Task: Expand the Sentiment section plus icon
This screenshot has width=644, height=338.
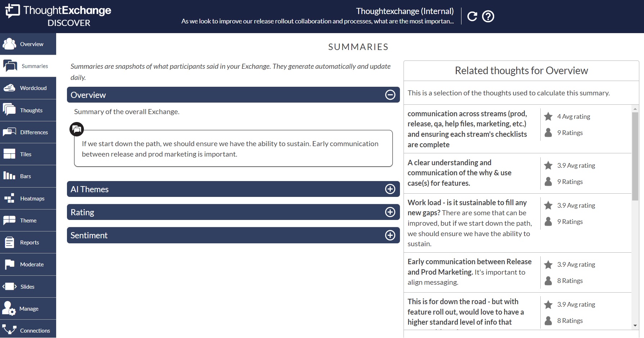Action: [x=390, y=235]
